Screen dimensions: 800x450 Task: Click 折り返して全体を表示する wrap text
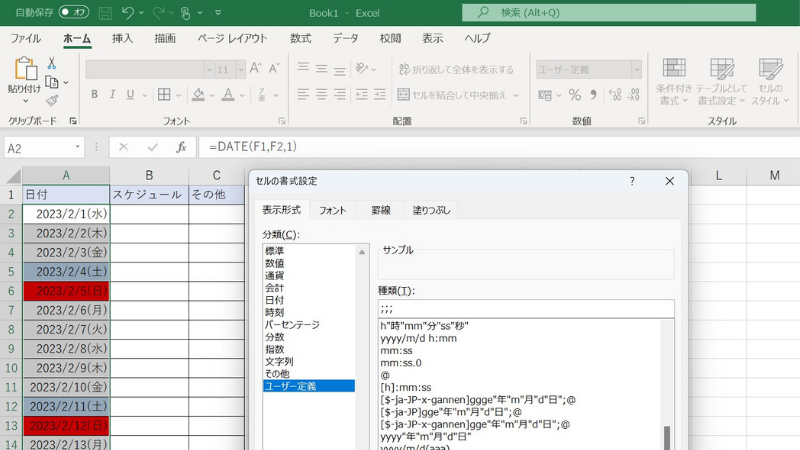457,69
